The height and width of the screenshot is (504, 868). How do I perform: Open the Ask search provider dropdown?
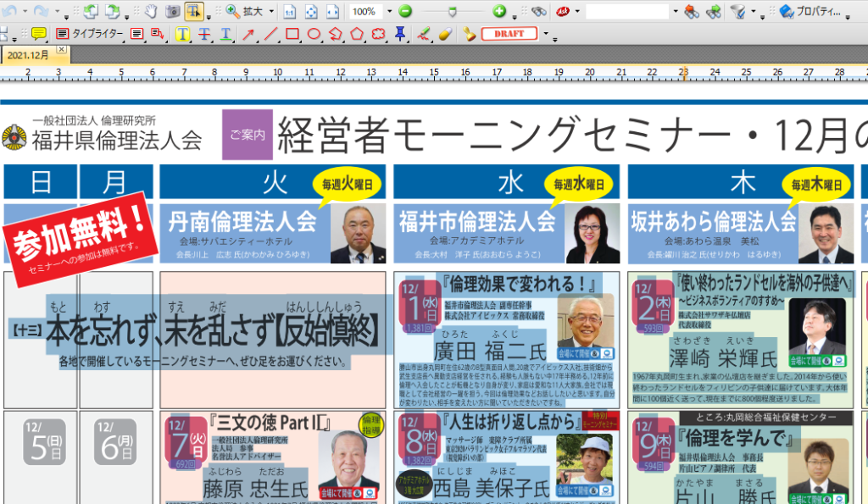point(577,11)
